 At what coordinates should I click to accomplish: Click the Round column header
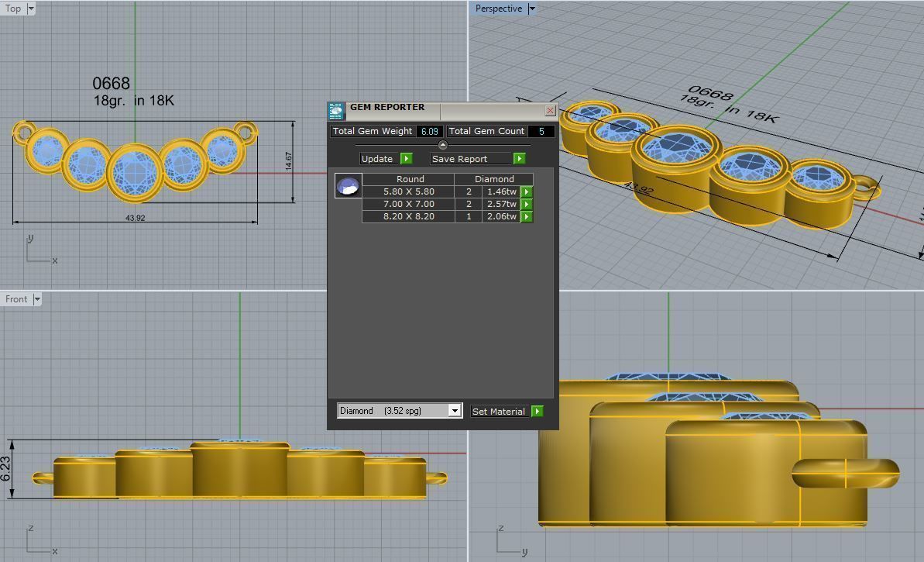click(x=408, y=179)
